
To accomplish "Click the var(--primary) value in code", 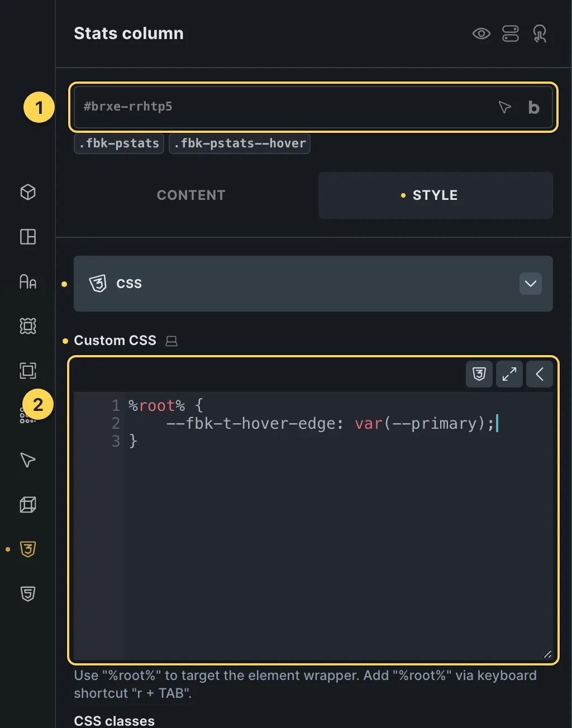I will coord(420,424).
